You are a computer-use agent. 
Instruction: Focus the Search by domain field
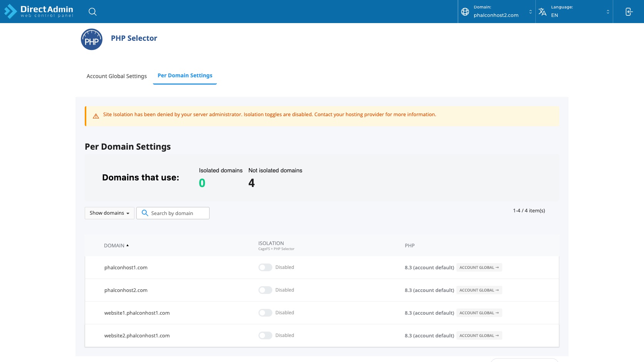(x=173, y=213)
